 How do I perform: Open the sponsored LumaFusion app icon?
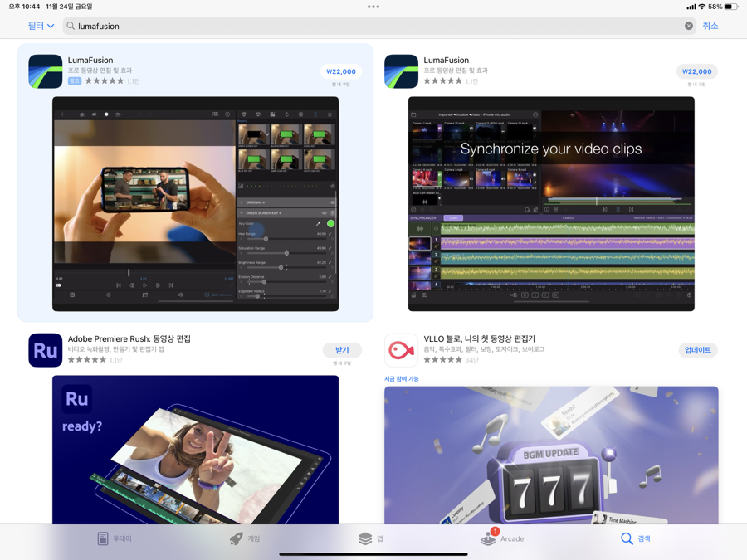click(46, 71)
